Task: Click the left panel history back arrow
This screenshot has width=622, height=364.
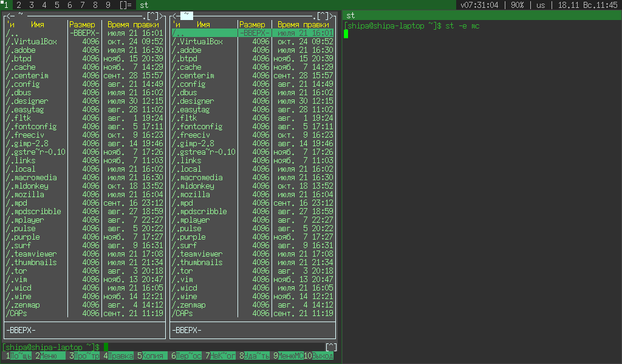Action: 8,15
